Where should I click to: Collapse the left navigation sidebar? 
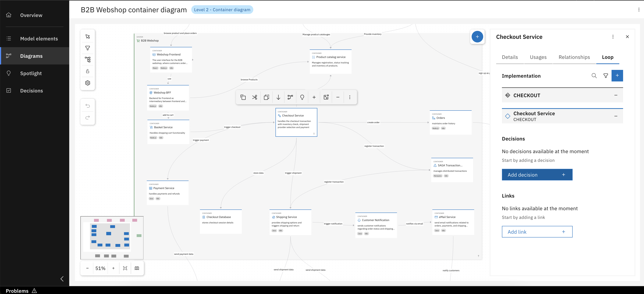tap(62, 278)
